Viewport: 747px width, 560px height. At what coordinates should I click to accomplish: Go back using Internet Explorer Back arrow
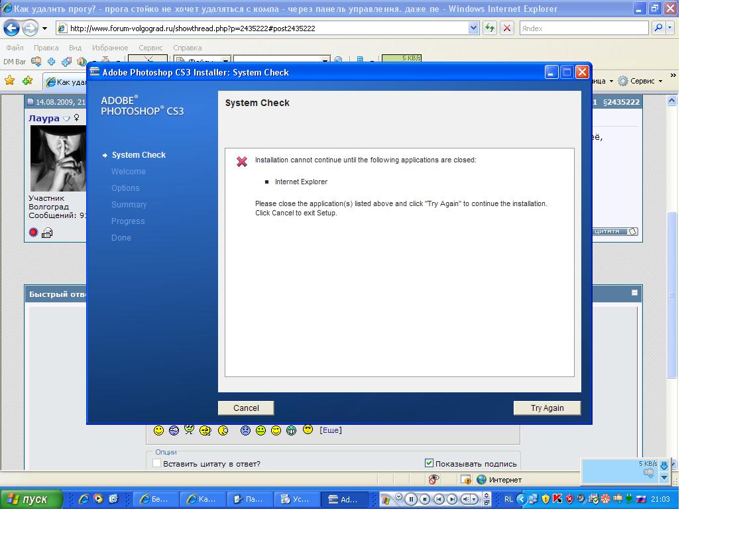11,28
